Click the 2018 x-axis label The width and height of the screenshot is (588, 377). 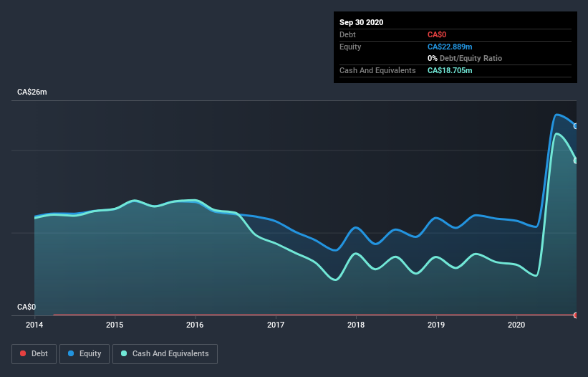click(x=356, y=325)
